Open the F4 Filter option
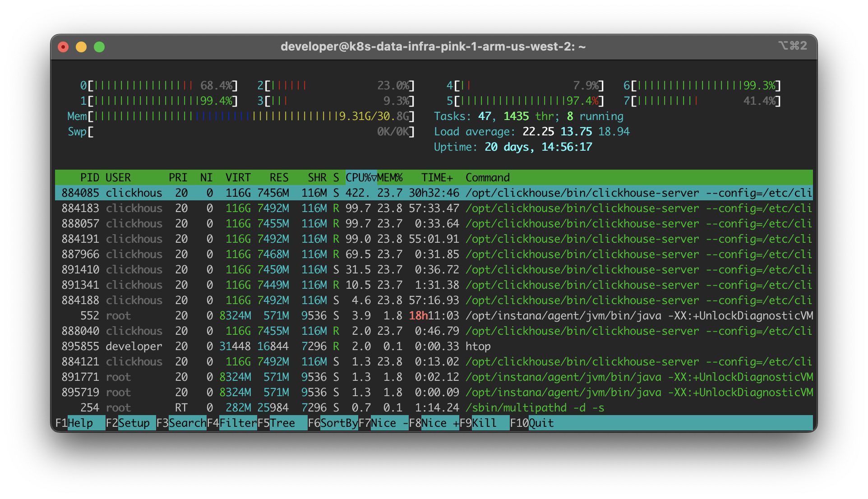The width and height of the screenshot is (868, 499). (237, 423)
